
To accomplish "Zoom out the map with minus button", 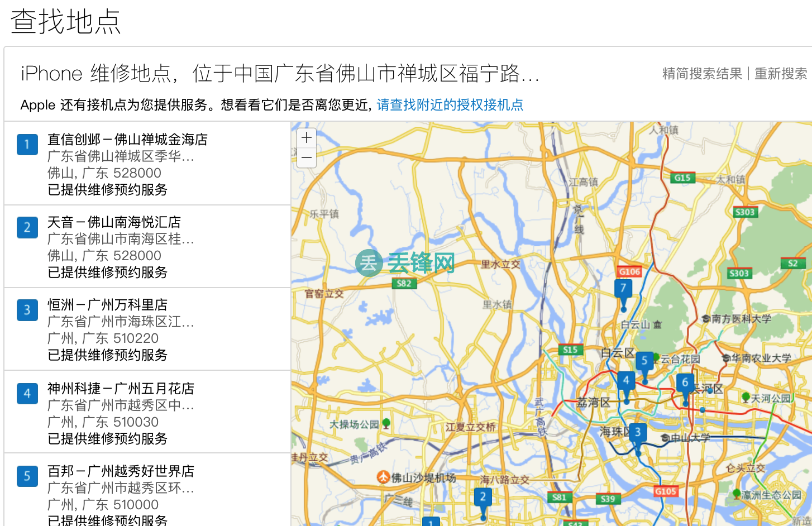I will 307,158.
